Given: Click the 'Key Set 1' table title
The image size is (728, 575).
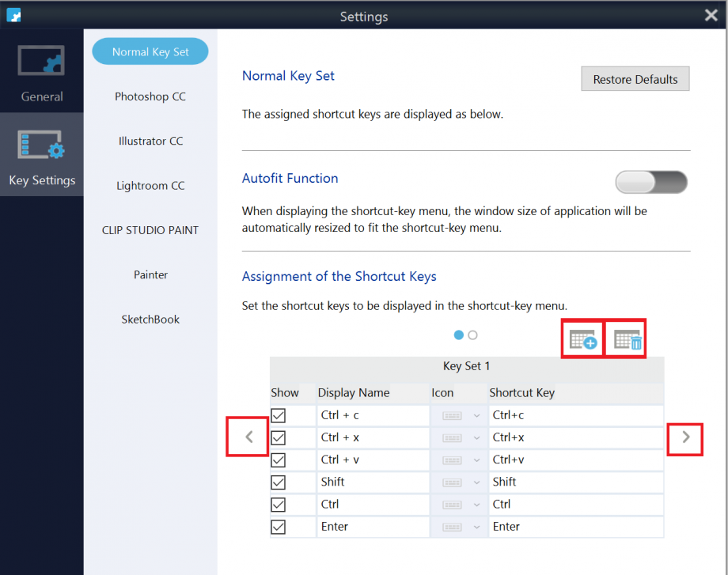Looking at the screenshot, I should point(466,366).
